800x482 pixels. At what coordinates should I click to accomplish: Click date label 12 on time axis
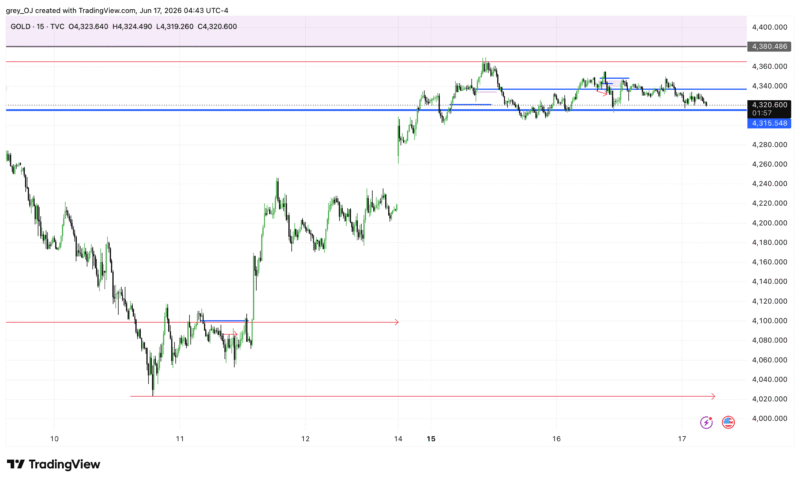point(305,439)
